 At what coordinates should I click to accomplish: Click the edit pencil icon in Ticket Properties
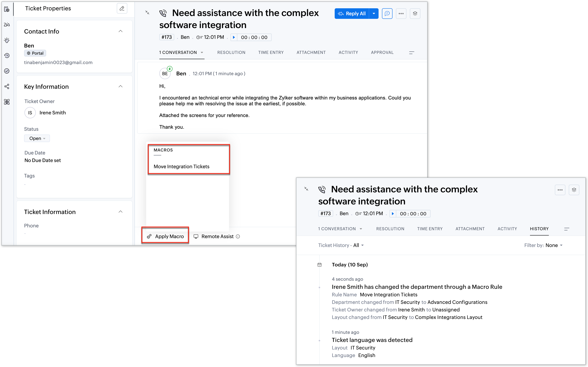pyautogui.click(x=122, y=8)
